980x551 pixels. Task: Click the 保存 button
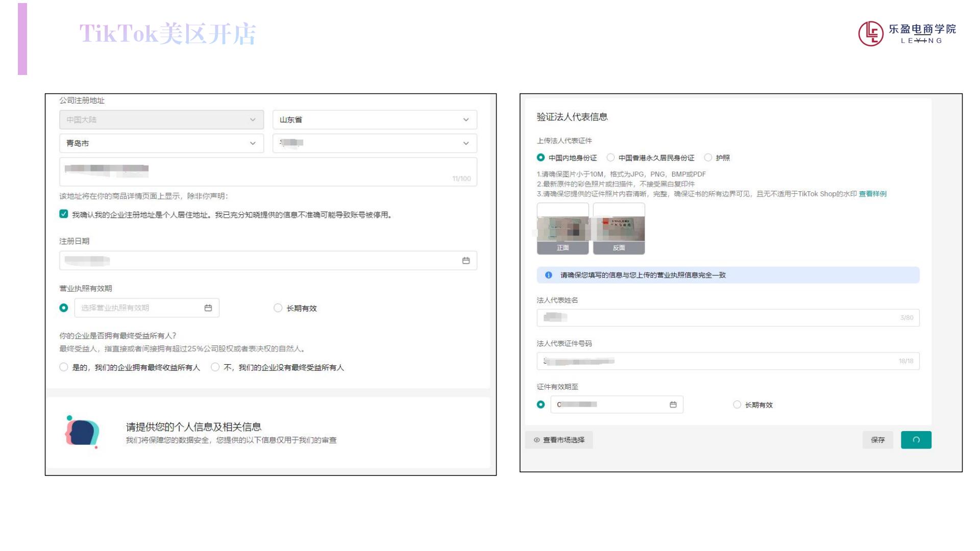pos(877,440)
